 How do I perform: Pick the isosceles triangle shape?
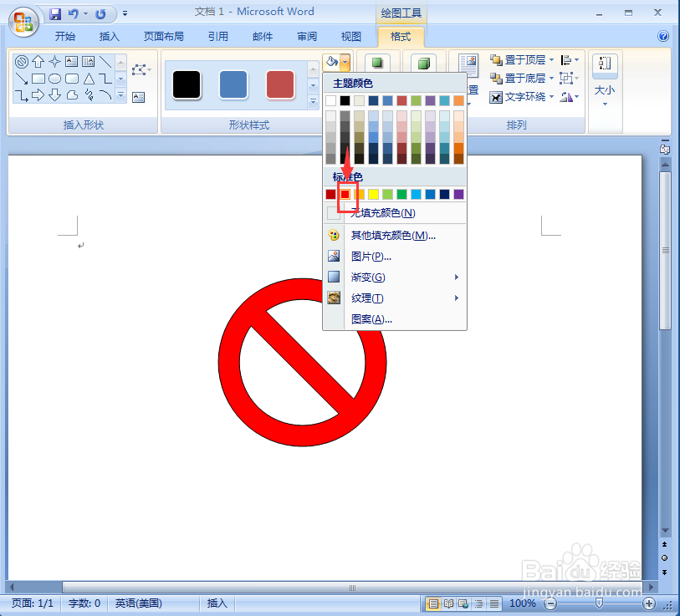click(x=89, y=79)
